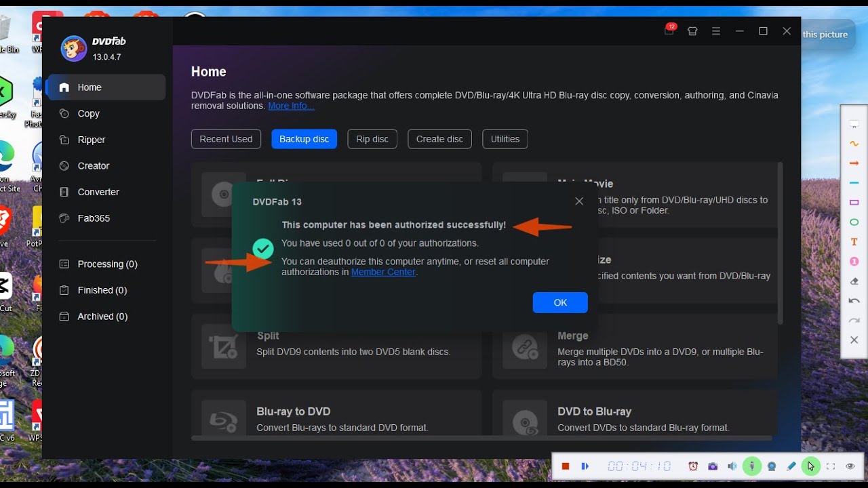The height and width of the screenshot is (488, 868).
Task: Select the freehand curve drawing tool
Action: pos(854,144)
